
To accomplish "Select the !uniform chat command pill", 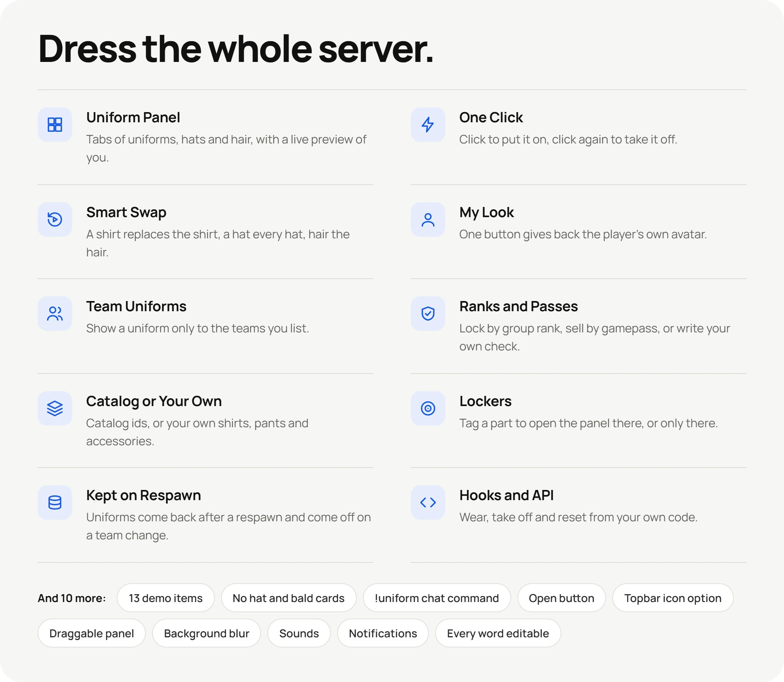I will (437, 598).
